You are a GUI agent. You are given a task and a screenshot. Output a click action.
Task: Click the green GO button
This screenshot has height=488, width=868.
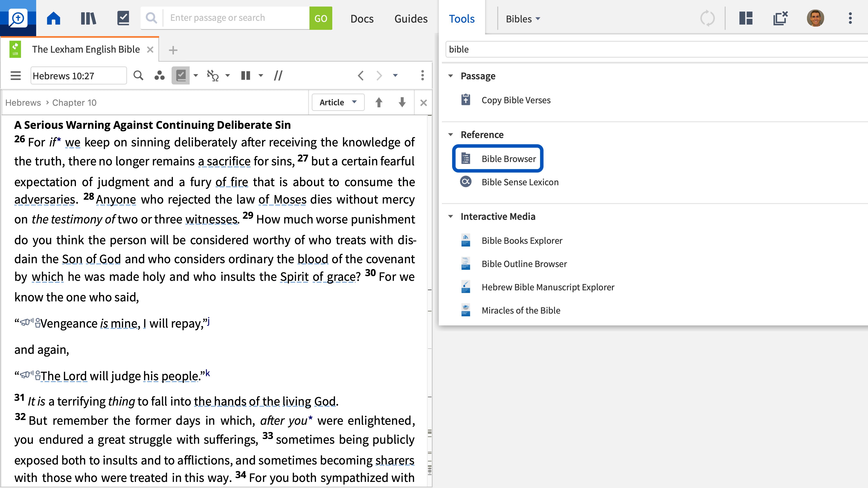[321, 18]
